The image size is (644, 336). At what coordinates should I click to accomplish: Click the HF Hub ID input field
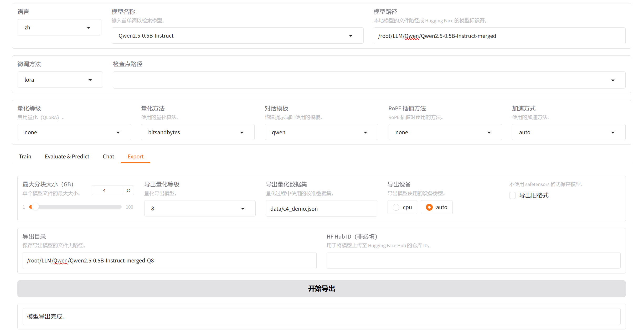pos(473,261)
